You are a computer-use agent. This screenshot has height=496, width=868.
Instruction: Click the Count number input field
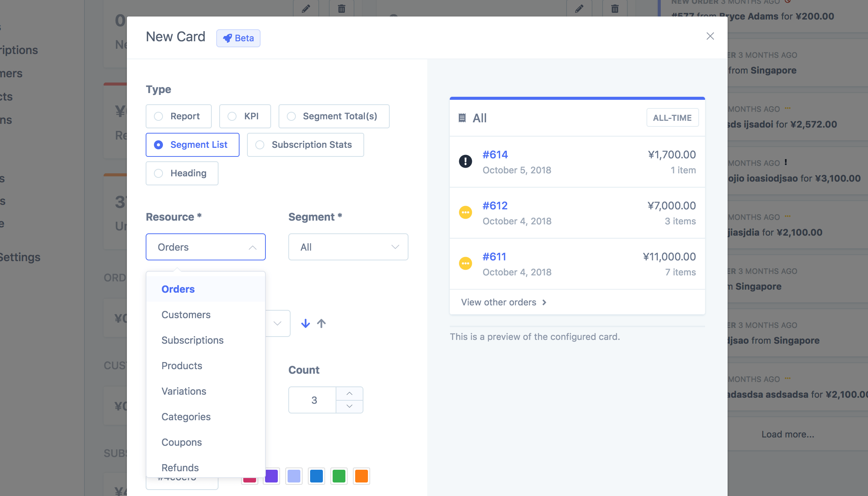(313, 400)
